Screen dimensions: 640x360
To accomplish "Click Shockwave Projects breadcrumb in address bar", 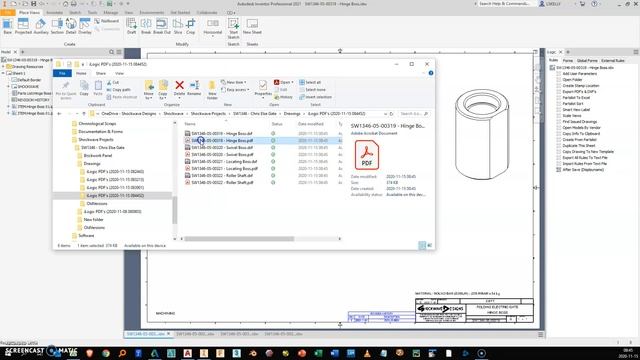I will tap(208, 114).
